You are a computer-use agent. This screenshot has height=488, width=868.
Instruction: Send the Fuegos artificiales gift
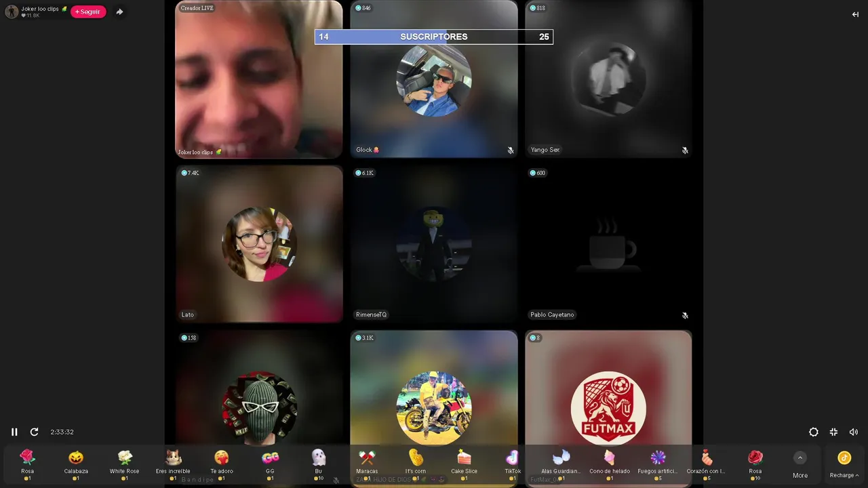[658, 465]
